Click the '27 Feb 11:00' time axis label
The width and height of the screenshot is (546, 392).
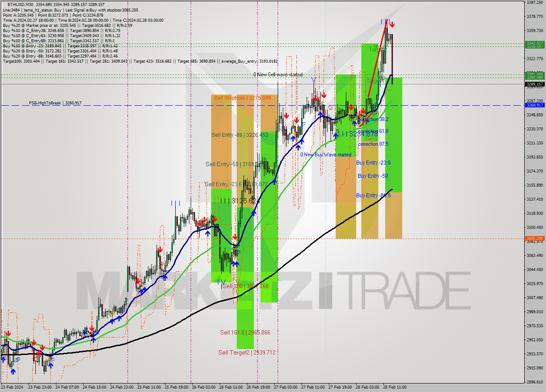tap(313, 387)
